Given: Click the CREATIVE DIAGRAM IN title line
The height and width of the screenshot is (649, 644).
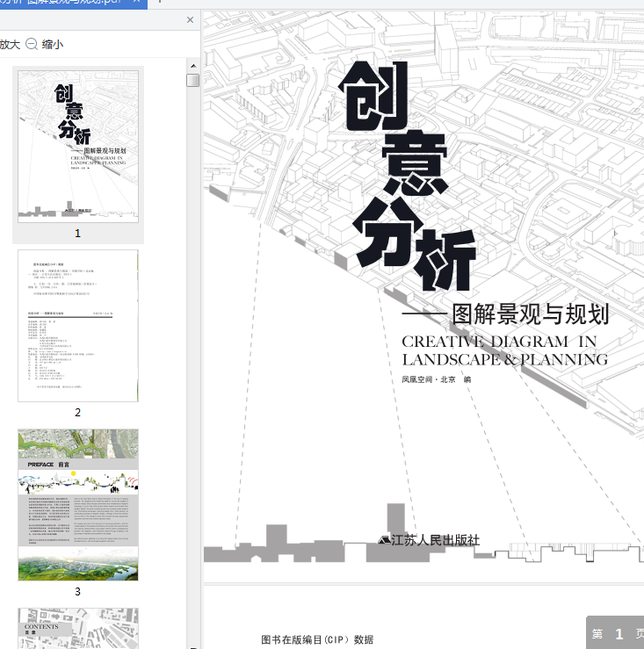Looking at the screenshot, I should [x=499, y=342].
